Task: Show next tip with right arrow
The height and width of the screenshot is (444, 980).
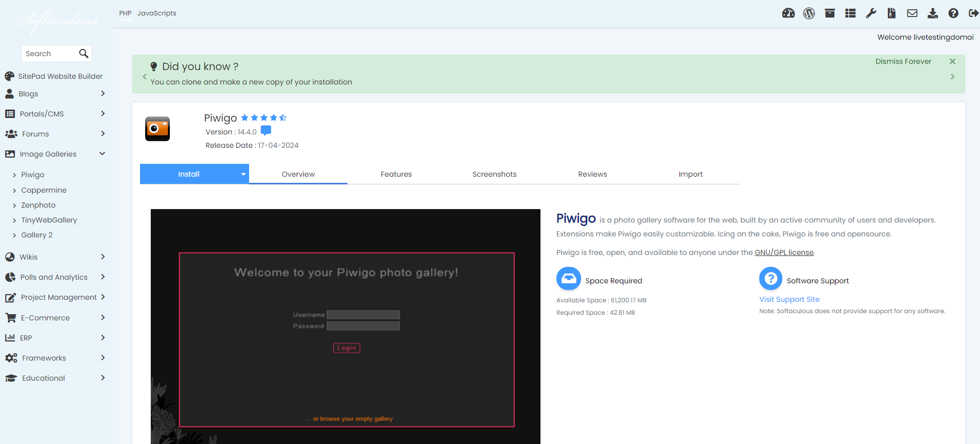Action: pyautogui.click(x=952, y=76)
